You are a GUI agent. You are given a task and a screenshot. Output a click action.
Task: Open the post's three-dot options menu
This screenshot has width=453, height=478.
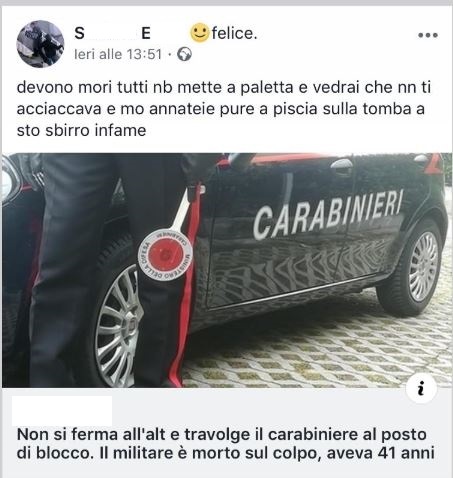[x=428, y=35]
